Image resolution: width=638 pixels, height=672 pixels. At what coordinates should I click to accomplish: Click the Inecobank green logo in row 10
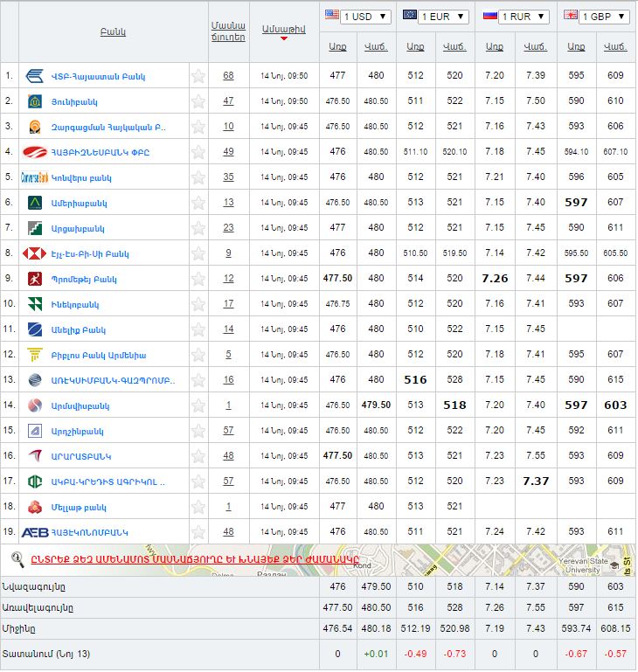click(35, 304)
